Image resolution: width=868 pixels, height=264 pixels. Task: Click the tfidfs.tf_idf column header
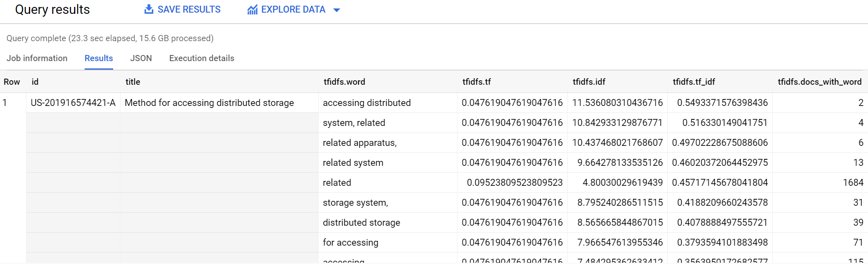[693, 82]
